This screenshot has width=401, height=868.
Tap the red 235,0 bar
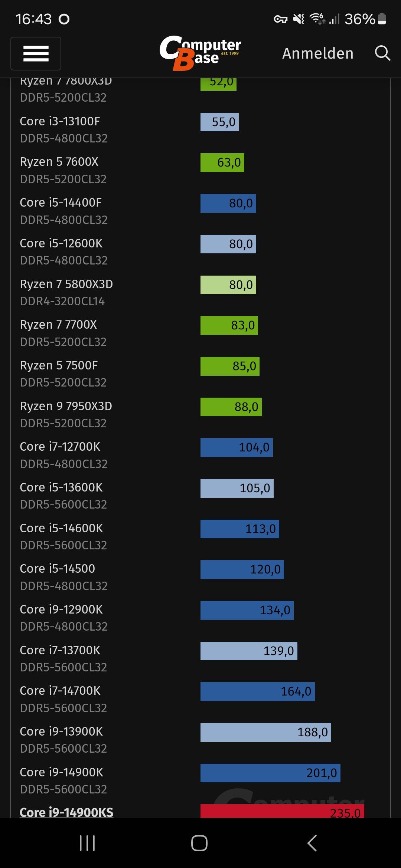pyautogui.click(x=282, y=811)
